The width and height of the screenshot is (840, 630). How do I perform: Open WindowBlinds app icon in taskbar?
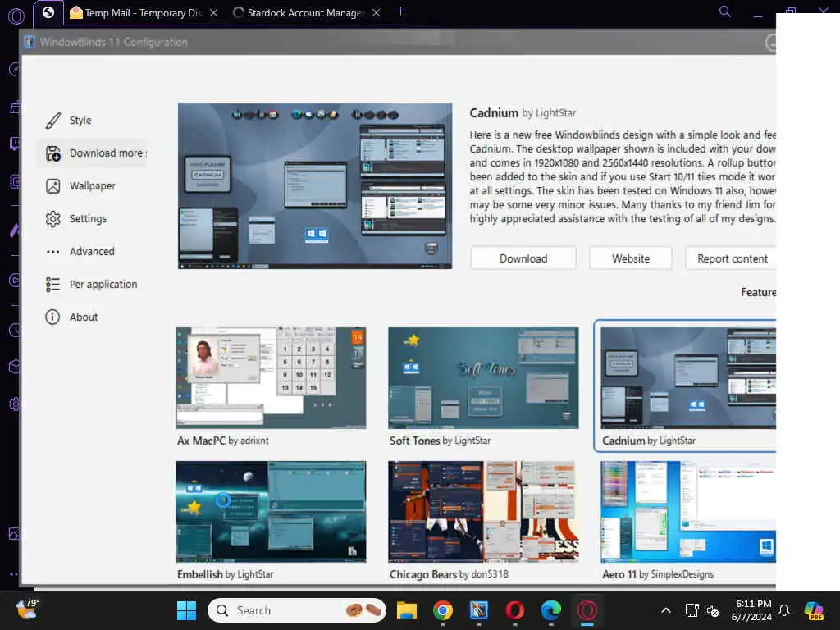click(x=479, y=610)
